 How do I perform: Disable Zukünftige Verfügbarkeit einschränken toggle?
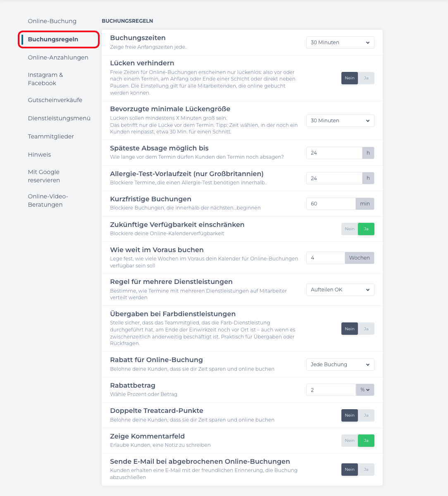click(x=350, y=229)
